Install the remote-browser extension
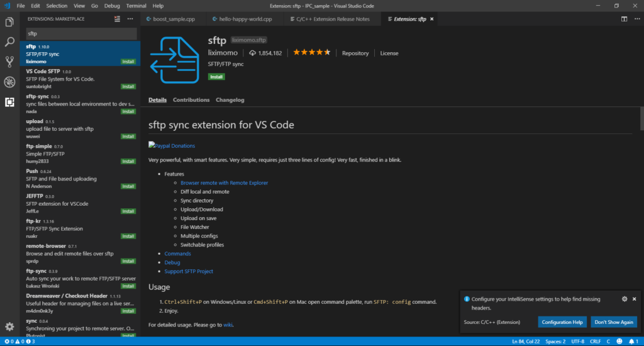Screen dimensions: 644x346 coord(128,261)
